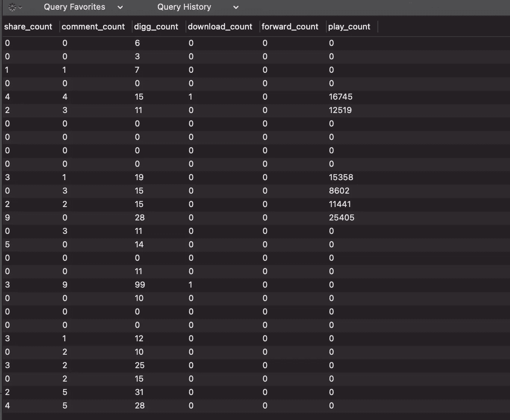Open the Query History dropdown
This screenshot has width=510, height=420.
coord(198,7)
